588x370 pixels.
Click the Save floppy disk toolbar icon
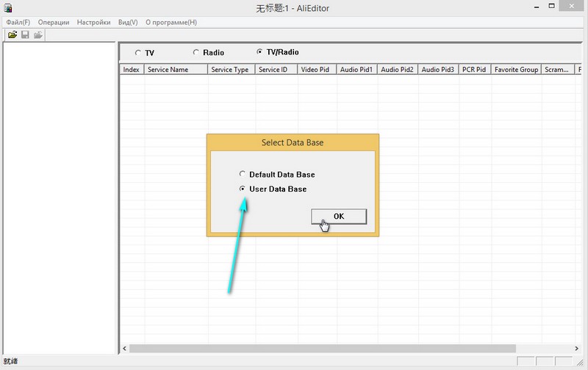click(25, 35)
